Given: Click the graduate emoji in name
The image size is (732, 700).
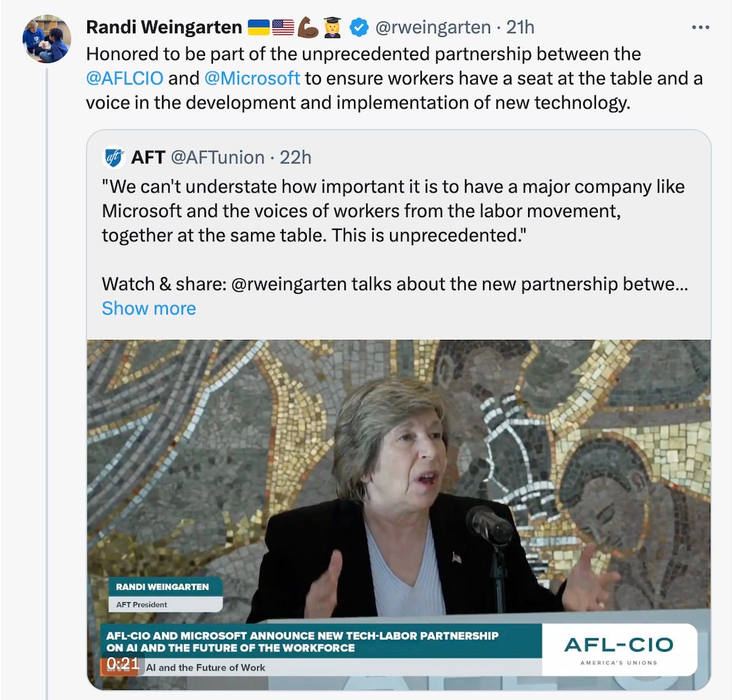Looking at the screenshot, I should tap(332, 27).
